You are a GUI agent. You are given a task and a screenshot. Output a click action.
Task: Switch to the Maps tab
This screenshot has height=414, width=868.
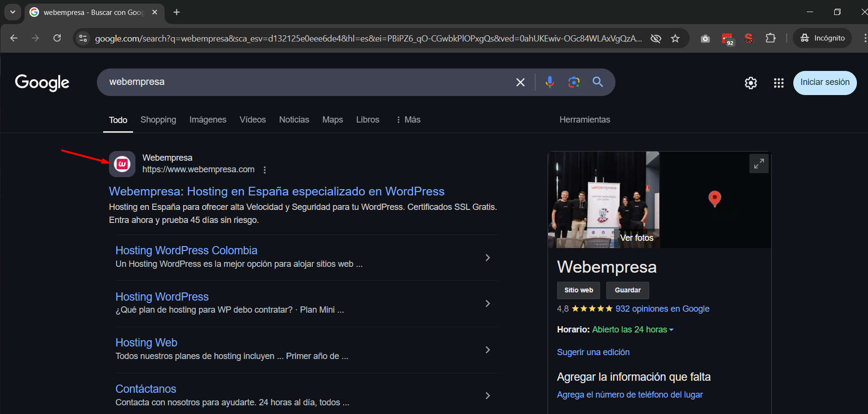coord(333,120)
